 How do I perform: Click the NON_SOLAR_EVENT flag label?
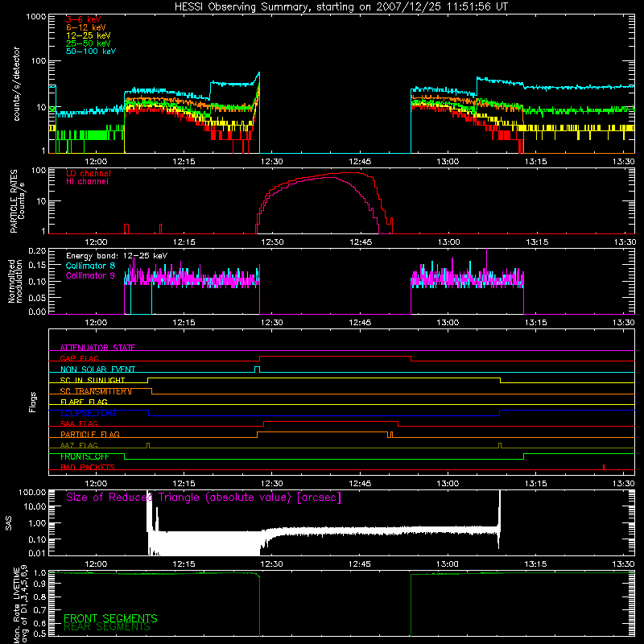[97, 369]
